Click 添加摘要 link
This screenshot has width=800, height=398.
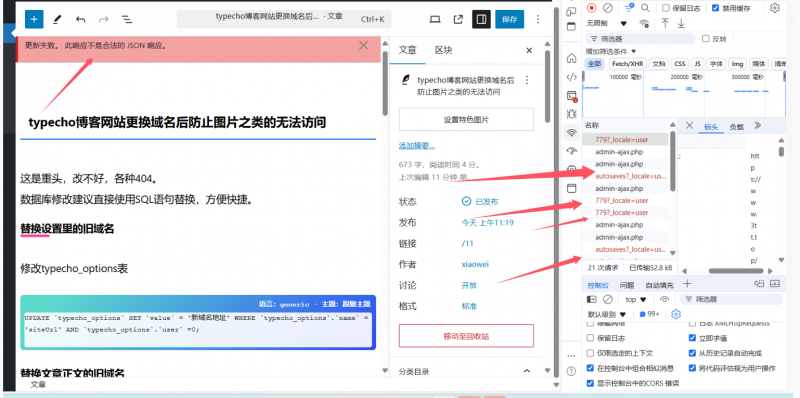pyautogui.click(x=416, y=146)
